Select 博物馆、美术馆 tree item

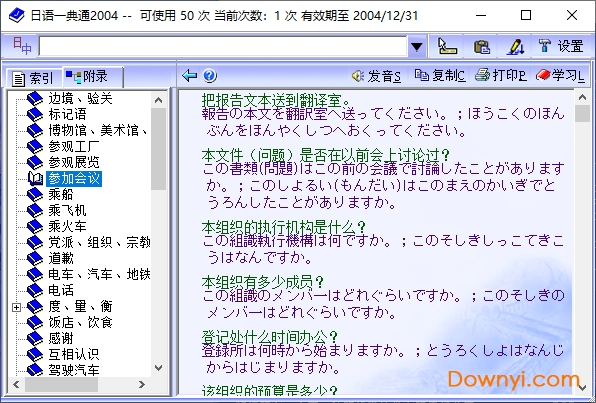pos(98,130)
